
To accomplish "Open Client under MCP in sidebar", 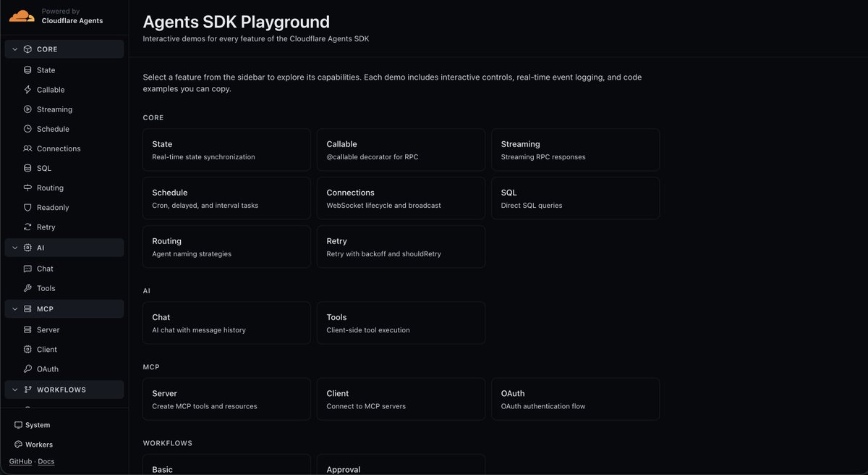I will (64, 349).
